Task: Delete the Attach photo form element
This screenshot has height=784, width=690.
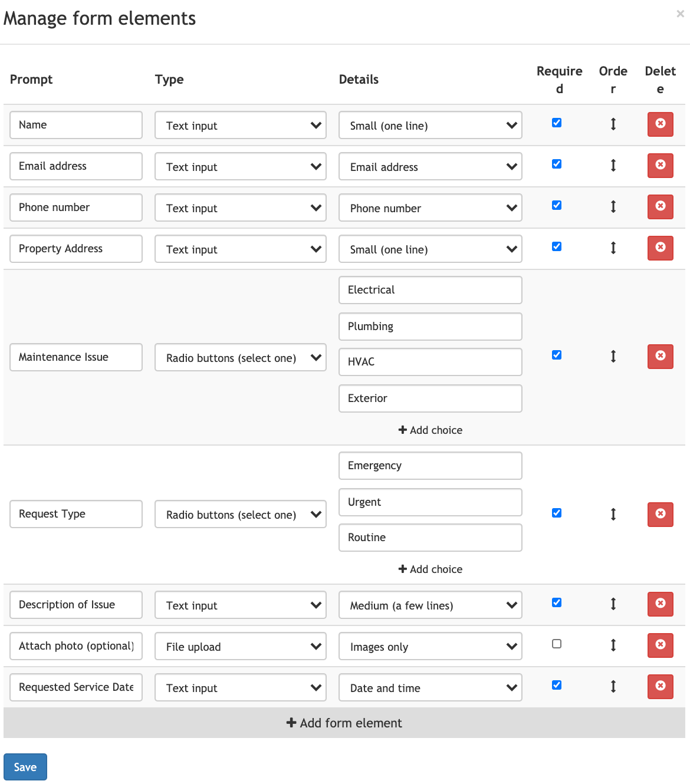Action: (660, 645)
